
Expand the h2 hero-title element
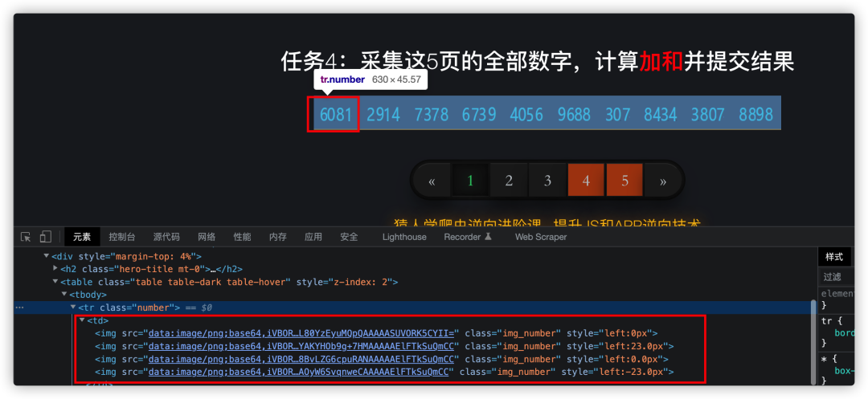pyautogui.click(x=55, y=269)
